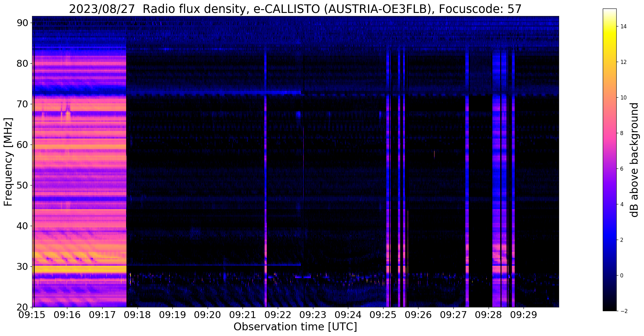Click the 09:24 time tick label

click(x=348, y=315)
